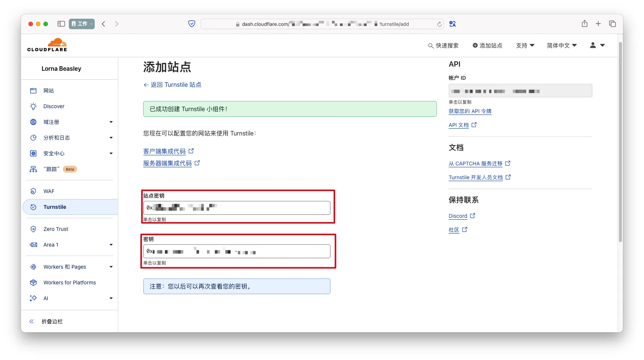Open the user account profile icon

coord(593,45)
